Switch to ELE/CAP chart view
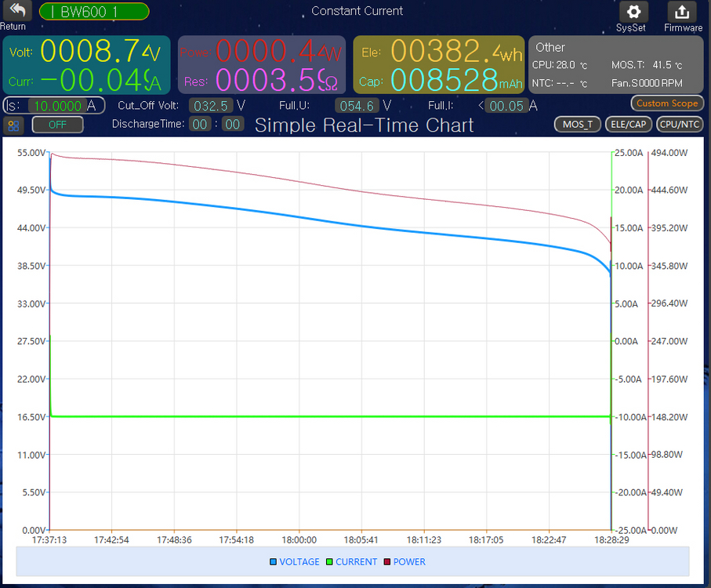 (629, 124)
